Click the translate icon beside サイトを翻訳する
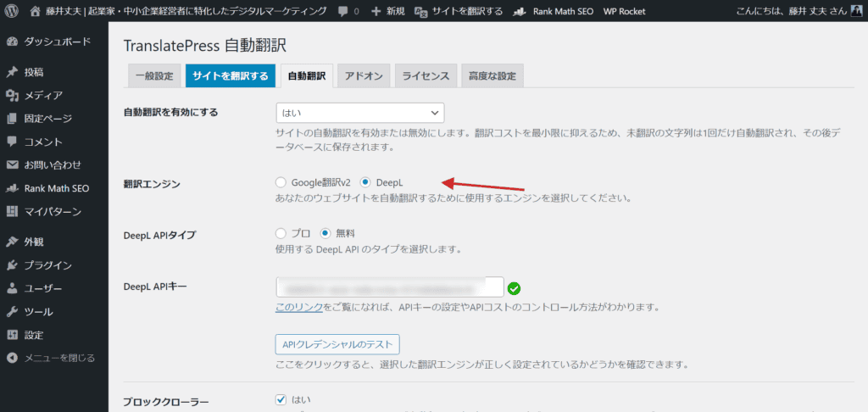868x412 pixels. (x=420, y=11)
